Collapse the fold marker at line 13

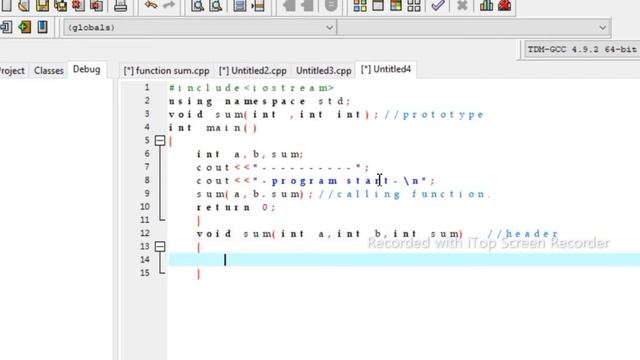(160, 247)
